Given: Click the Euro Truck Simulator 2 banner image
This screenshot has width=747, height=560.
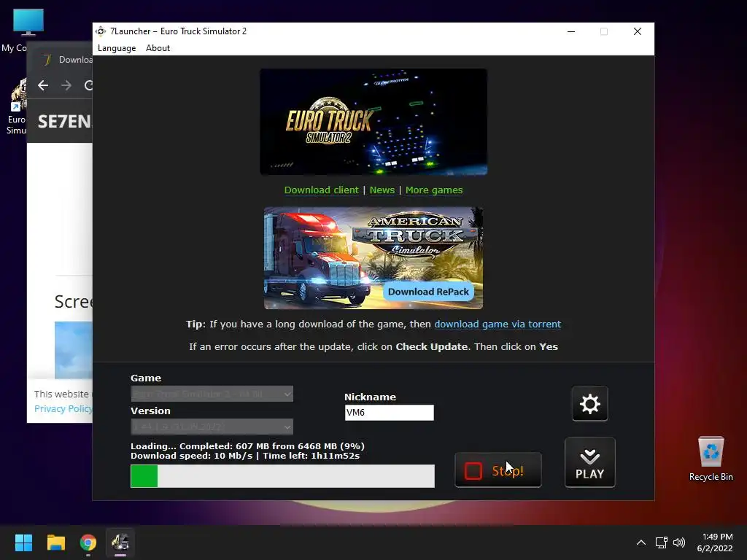Looking at the screenshot, I should click(x=373, y=122).
